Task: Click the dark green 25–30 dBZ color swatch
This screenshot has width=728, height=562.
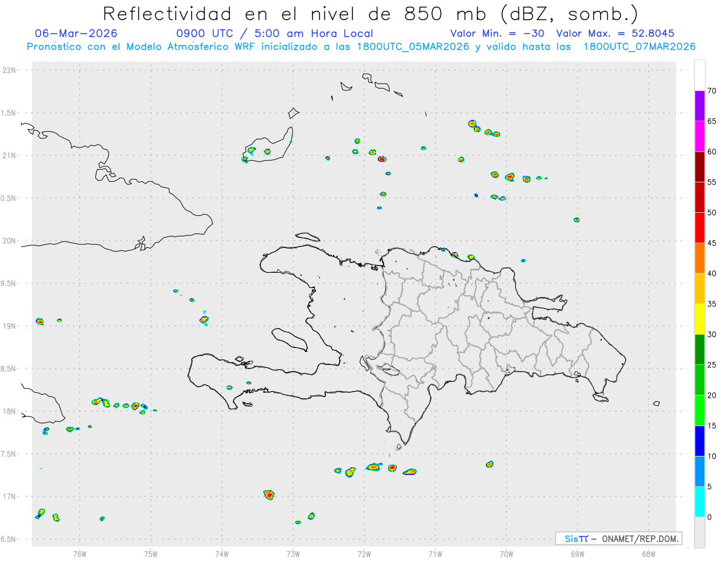Action: (699, 349)
